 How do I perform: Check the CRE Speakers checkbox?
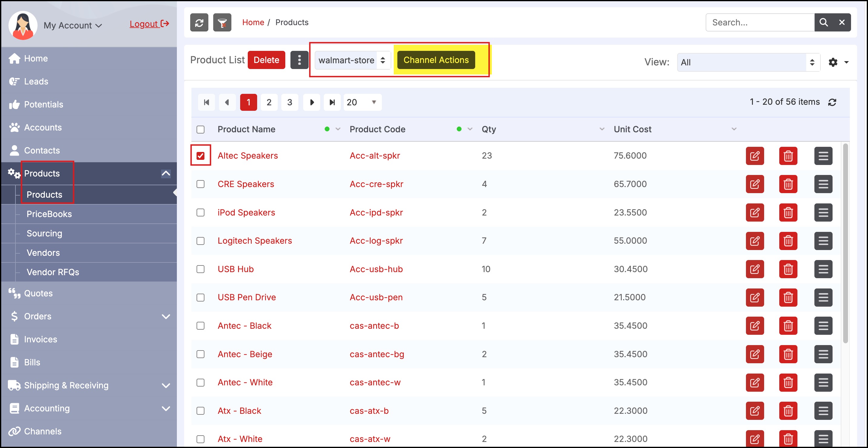point(200,184)
